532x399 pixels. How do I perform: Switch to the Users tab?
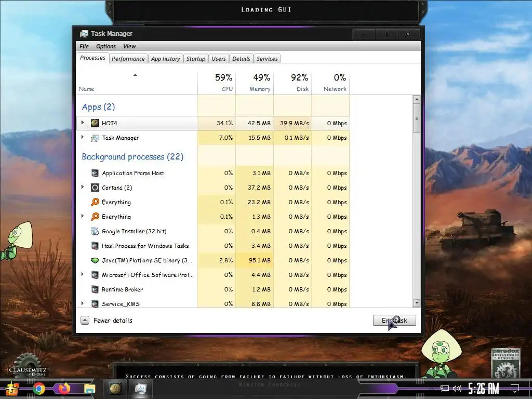pyautogui.click(x=219, y=59)
